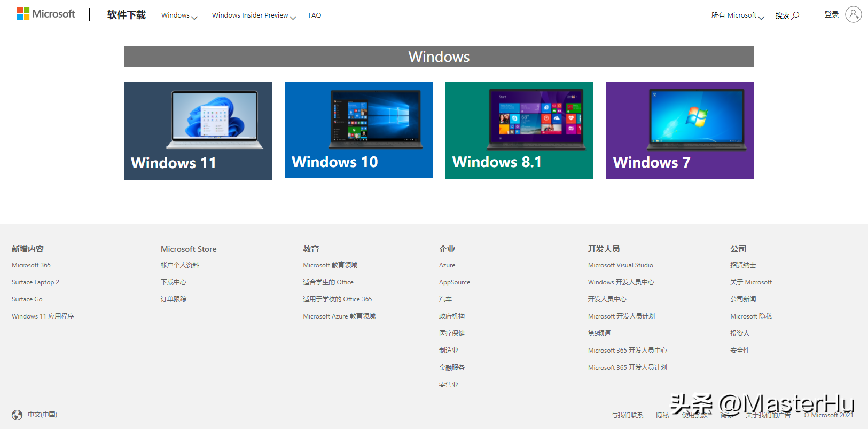The image size is (868, 429).
Task: Open the 开发人员中心 link
Action: pyautogui.click(x=607, y=299)
